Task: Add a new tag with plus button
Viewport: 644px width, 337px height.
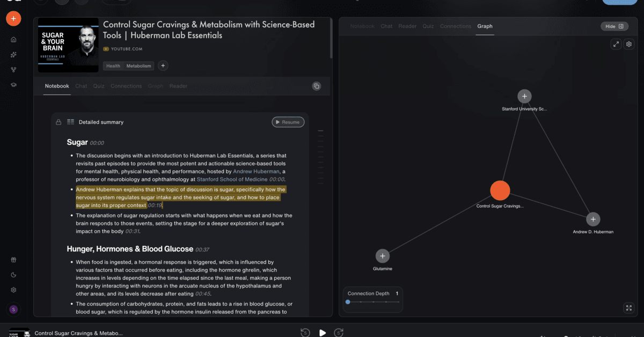Action: tap(163, 66)
